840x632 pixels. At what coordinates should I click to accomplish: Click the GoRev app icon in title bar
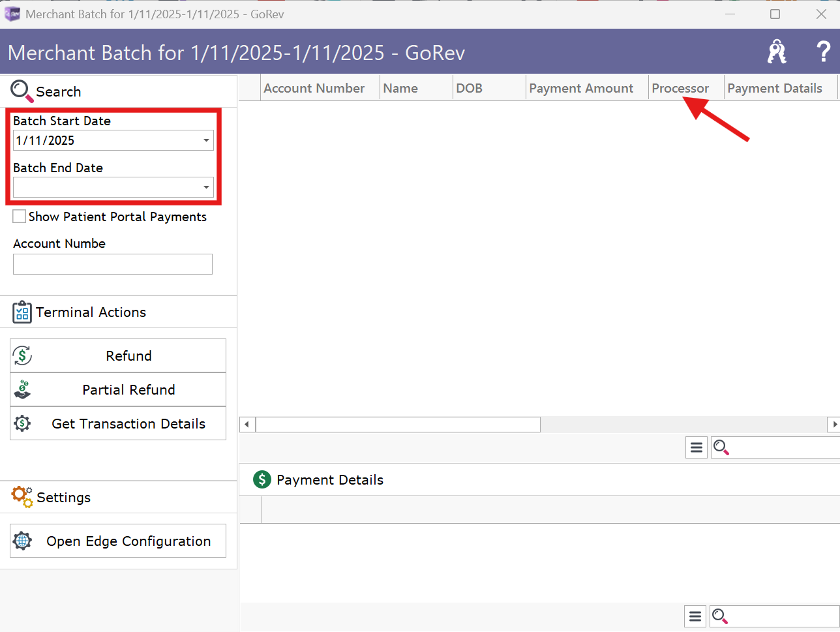[x=12, y=14]
